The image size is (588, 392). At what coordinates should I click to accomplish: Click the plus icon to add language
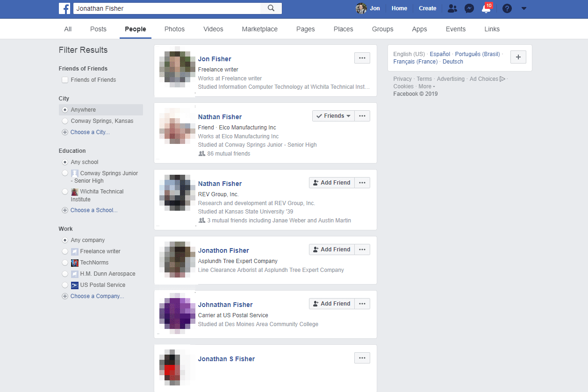518,57
